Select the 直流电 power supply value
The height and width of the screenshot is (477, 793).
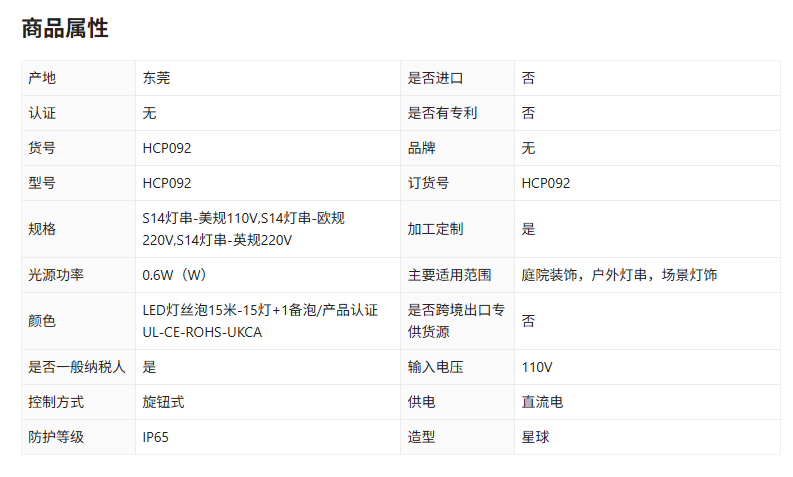click(542, 402)
